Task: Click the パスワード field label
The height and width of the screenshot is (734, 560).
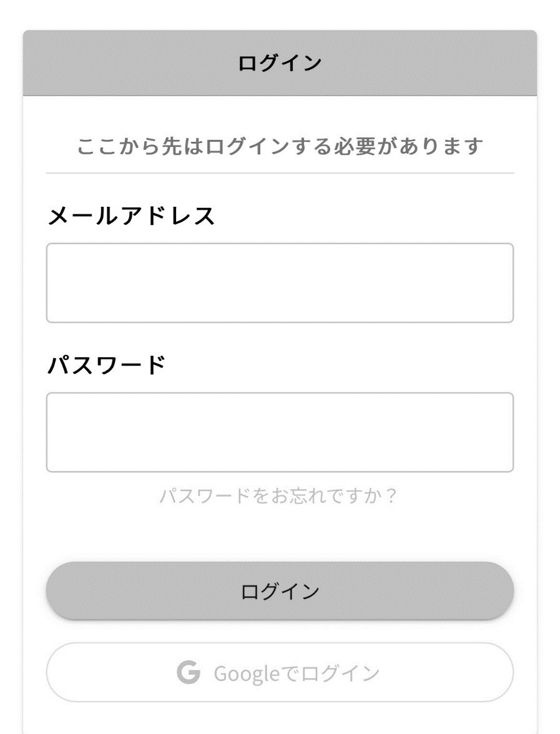Action: (107, 365)
